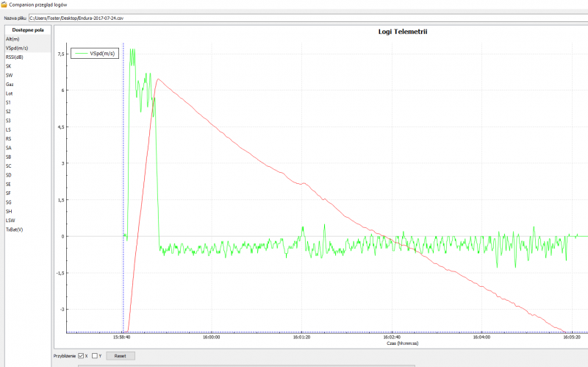Image resolution: width=588 pixels, height=367 pixels.
Task: Select the SA switch field
Action: 8,148
